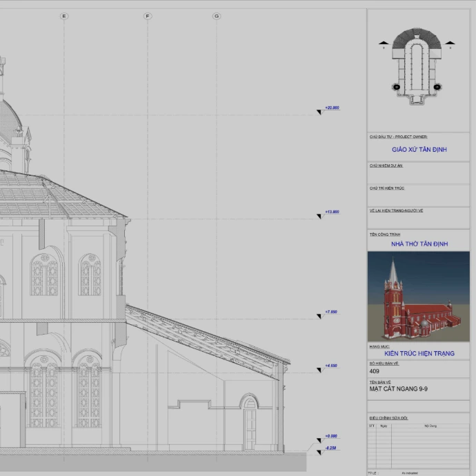
Task: Select grid bubble E
Action: pos(64,16)
